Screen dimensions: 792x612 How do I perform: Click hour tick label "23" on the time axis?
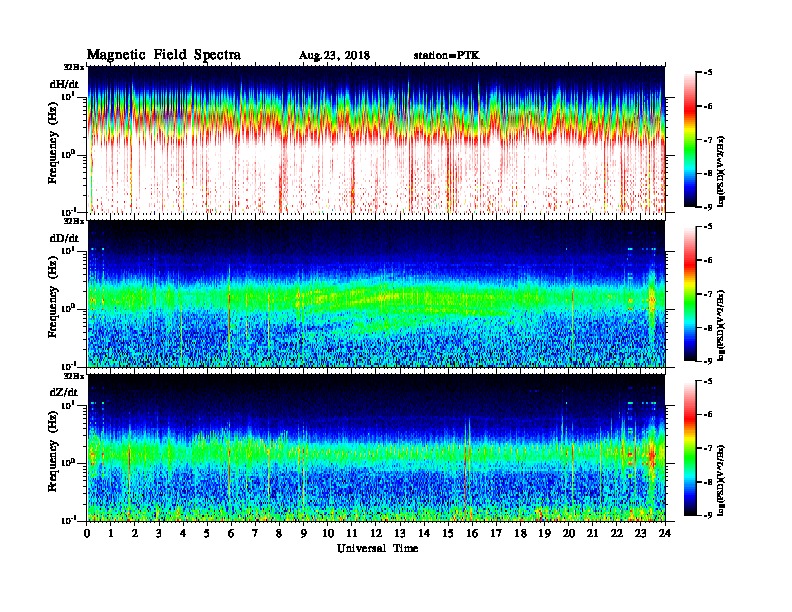(x=640, y=533)
